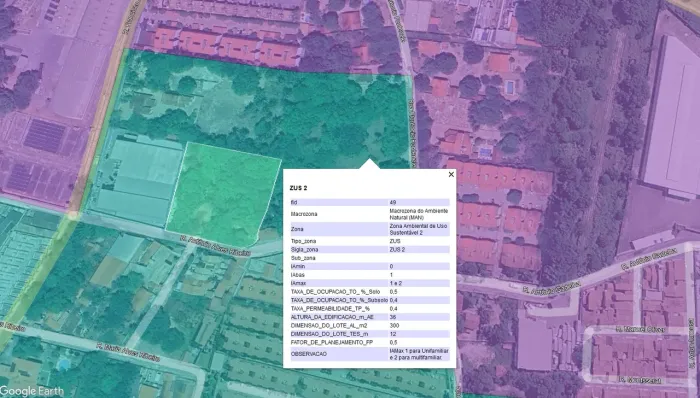Click the OBSERVACAO field label
Screen dimensions: 700x398
(x=308, y=354)
